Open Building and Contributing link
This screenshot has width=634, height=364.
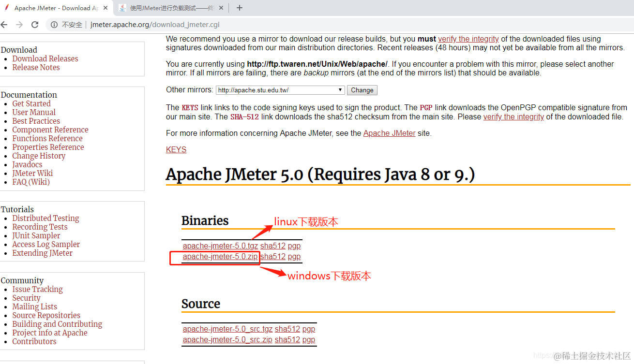click(x=58, y=324)
